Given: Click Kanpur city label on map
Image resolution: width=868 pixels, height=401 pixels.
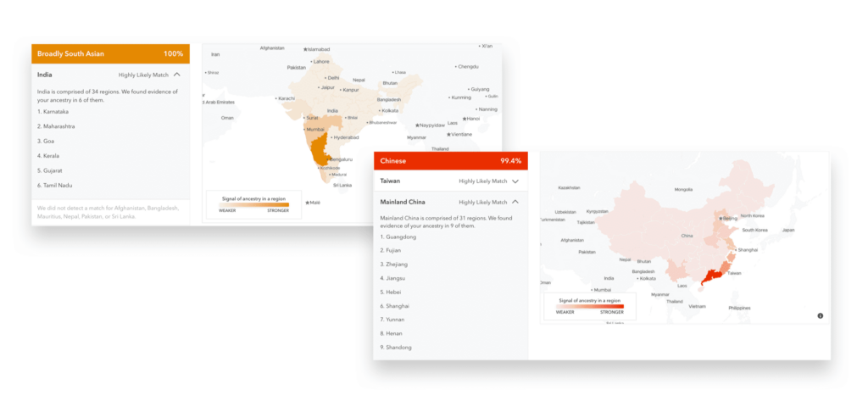Looking at the screenshot, I should coord(349,90).
